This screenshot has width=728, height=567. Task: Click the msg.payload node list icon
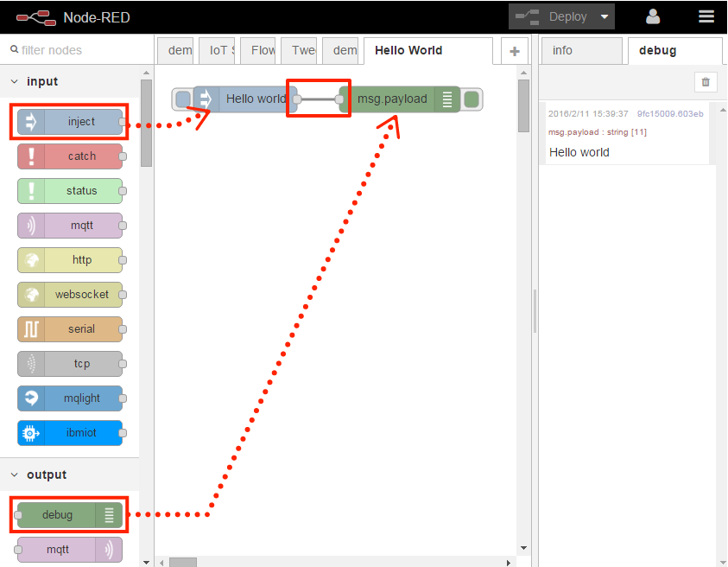(447, 99)
